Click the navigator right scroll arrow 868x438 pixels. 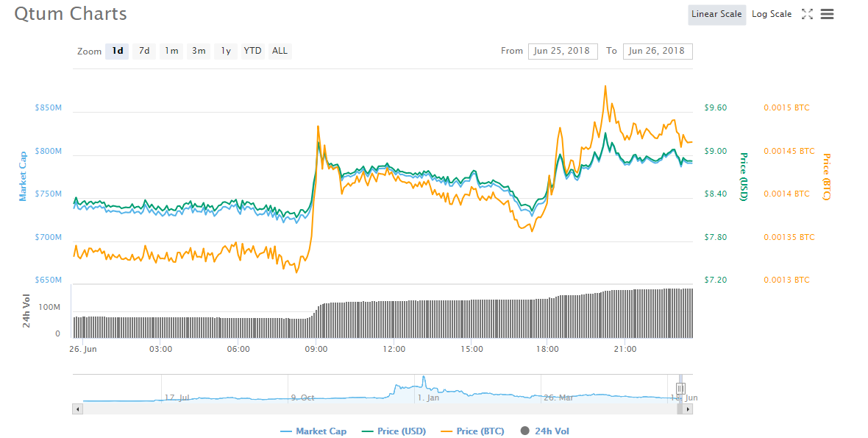(688, 409)
